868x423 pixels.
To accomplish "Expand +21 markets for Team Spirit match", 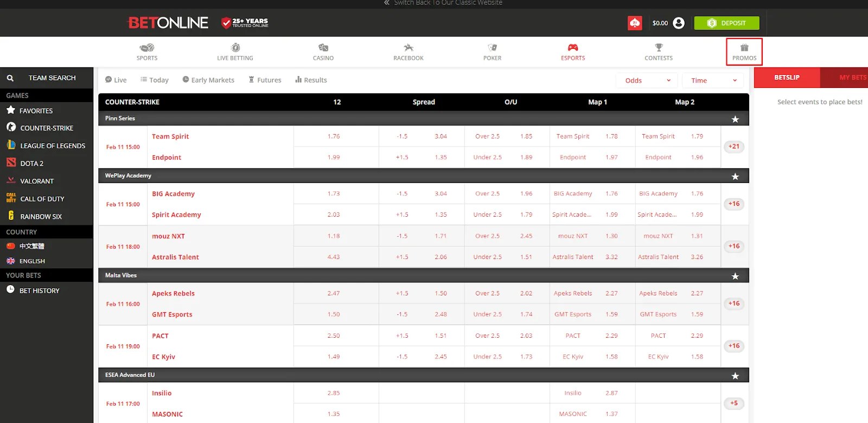I will [x=734, y=147].
